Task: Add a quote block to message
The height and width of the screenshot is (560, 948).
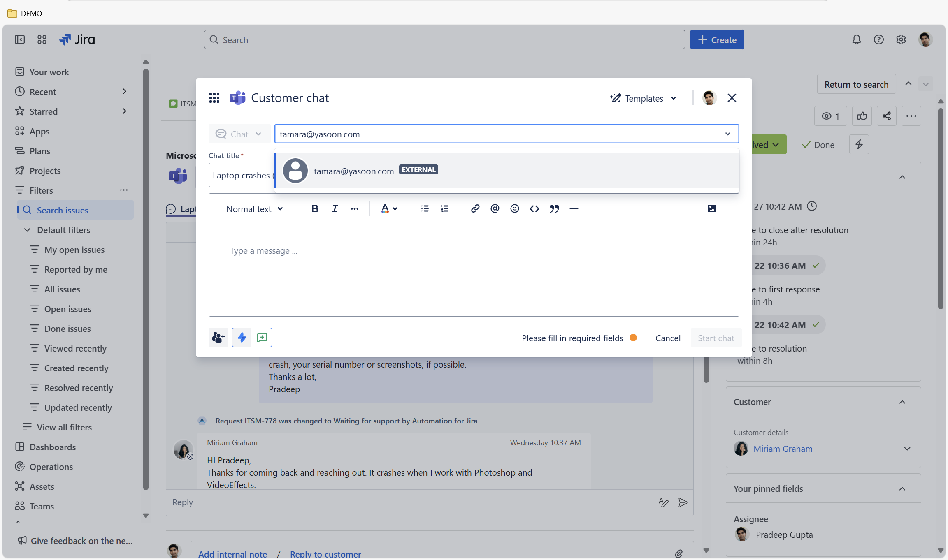Action: click(x=554, y=209)
